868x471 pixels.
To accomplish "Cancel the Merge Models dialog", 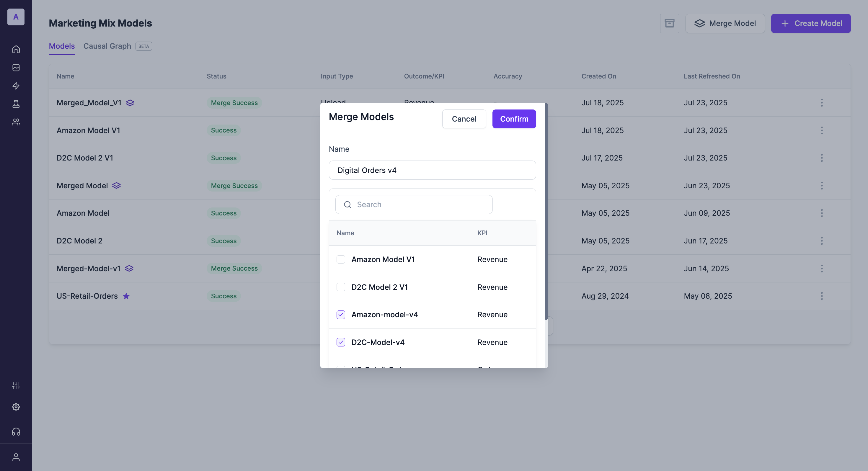I will [x=464, y=119].
